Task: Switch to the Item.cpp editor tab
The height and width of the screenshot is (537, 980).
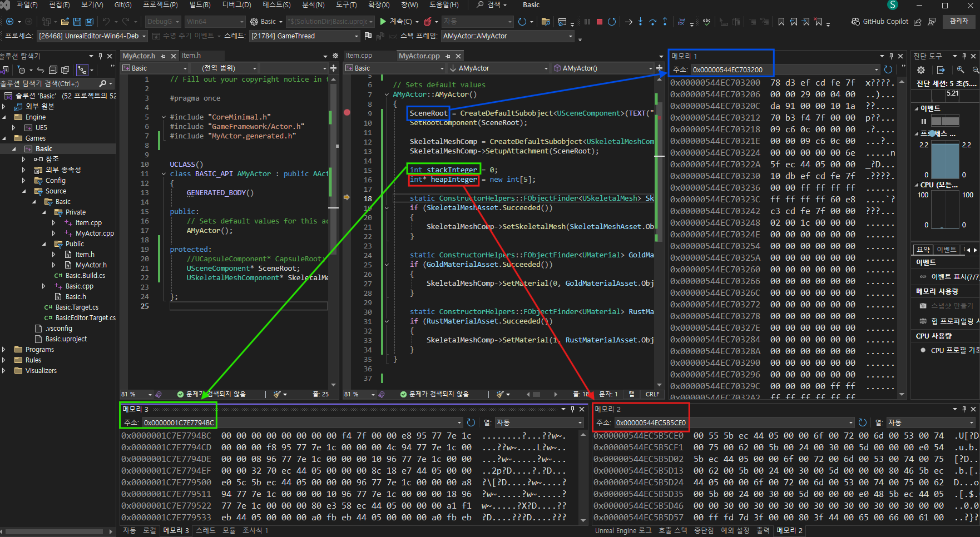Action: pyautogui.click(x=359, y=56)
